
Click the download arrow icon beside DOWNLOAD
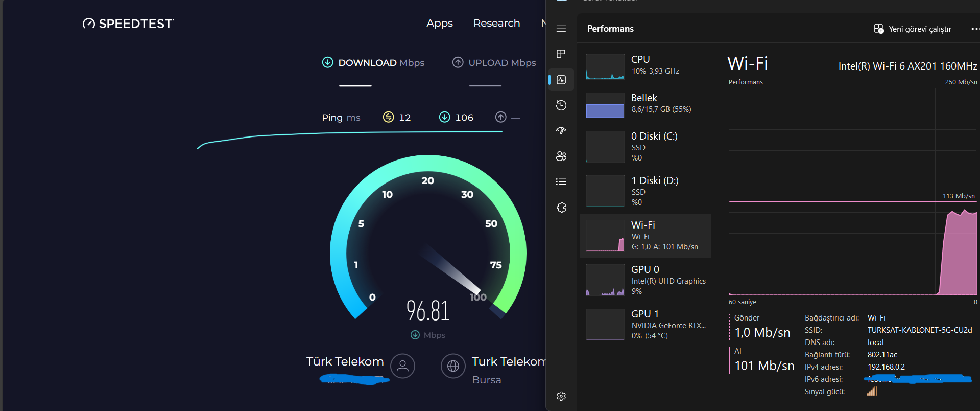tap(328, 62)
